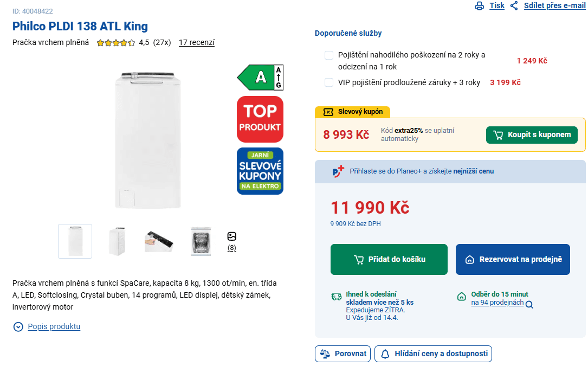This screenshot has height=366, width=588.
Task: Click the camera icon showing 8 photos
Action: coord(232,236)
